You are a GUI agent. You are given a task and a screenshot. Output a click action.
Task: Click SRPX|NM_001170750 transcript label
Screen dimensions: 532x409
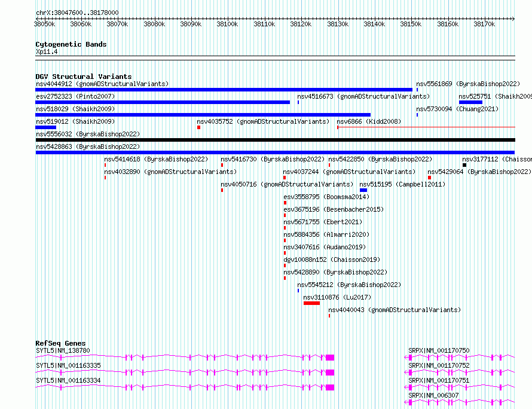(x=439, y=350)
